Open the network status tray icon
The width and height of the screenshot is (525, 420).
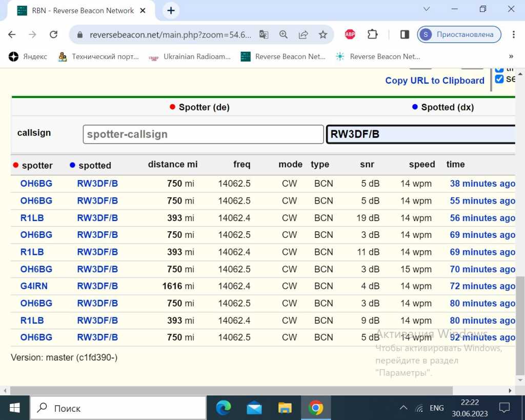coord(419,408)
